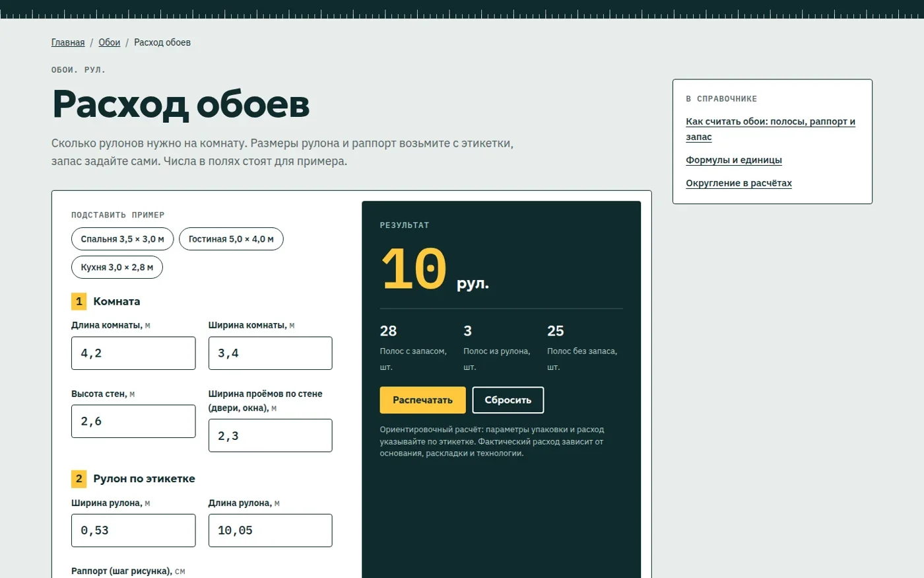The width and height of the screenshot is (924, 578).
Task: Click the Комната section heading
Action: pos(116,301)
